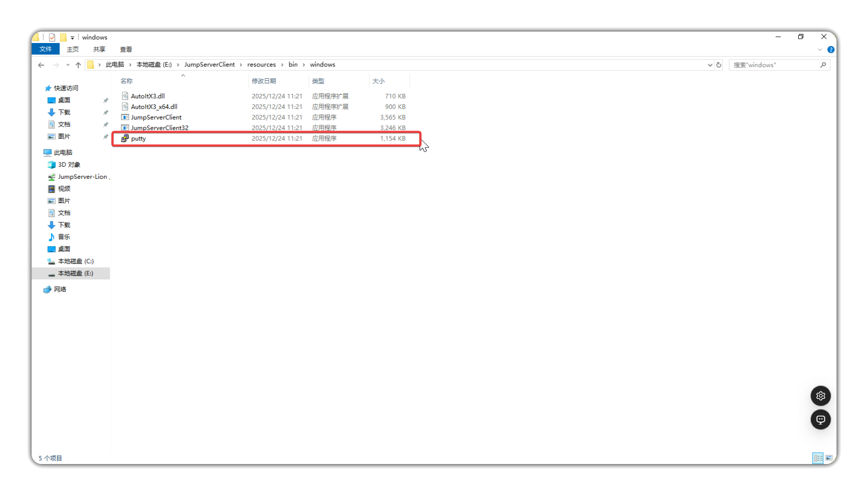
Task: Open the floating settings gear button
Action: (x=820, y=396)
